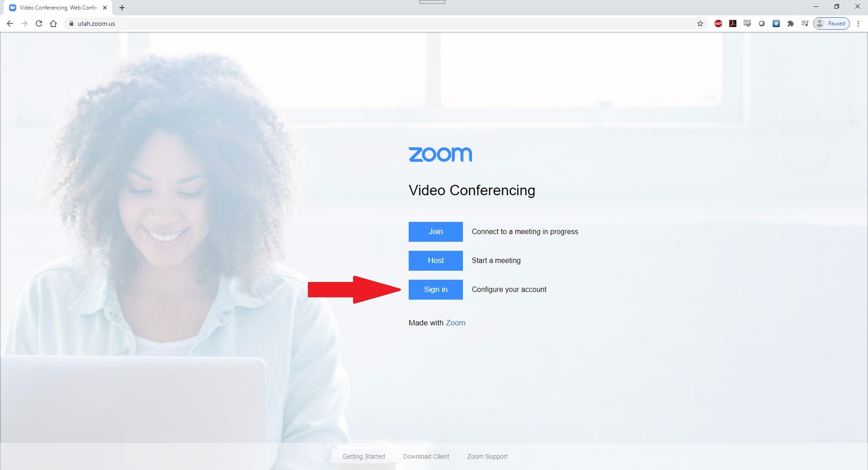Open the Extensions puzzle-piece menu
The height and width of the screenshot is (470, 868).
(790, 23)
